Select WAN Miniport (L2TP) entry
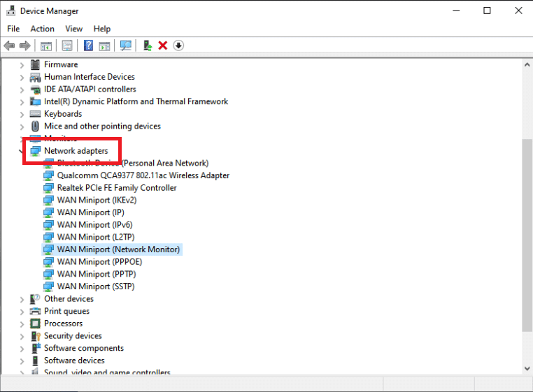 pos(96,237)
